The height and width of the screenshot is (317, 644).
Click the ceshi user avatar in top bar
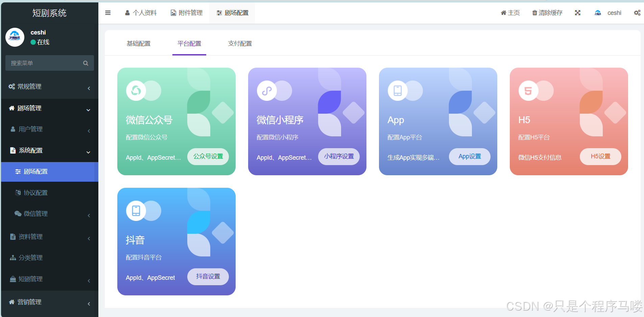pos(598,13)
